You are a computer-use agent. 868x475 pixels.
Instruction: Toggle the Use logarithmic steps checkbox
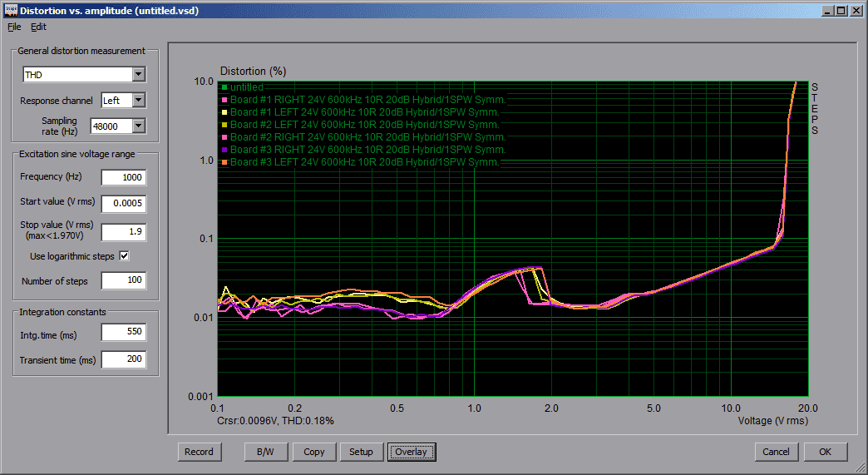pos(125,256)
